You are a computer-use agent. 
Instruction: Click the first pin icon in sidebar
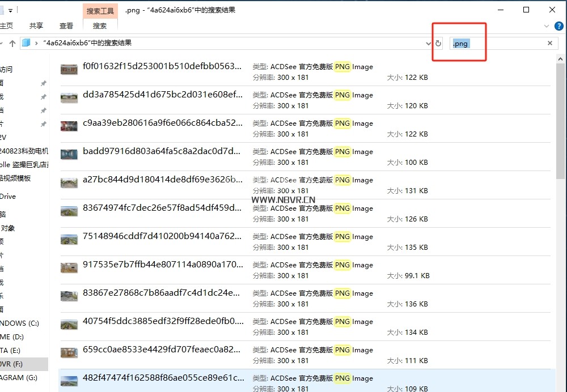pos(43,83)
